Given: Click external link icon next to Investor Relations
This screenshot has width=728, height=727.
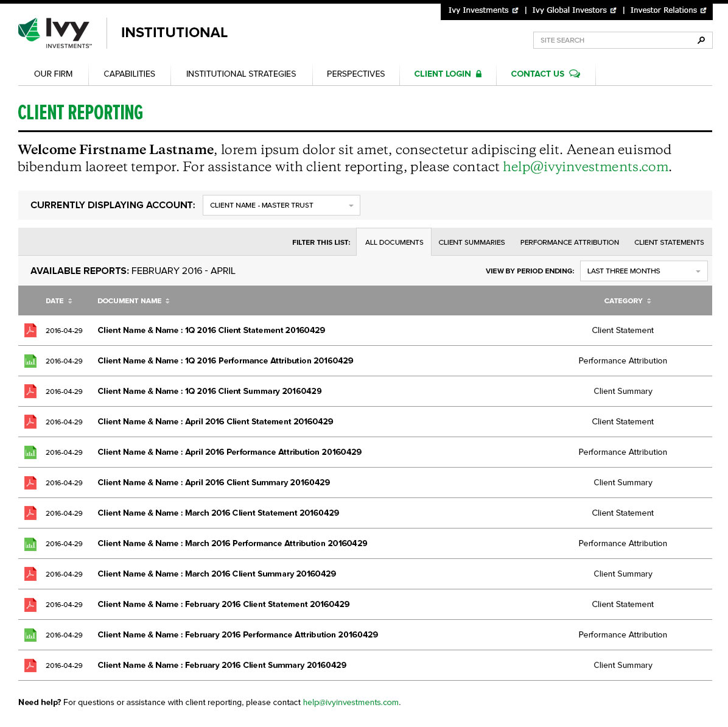Looking at the screenshot, I should (703, 10).
